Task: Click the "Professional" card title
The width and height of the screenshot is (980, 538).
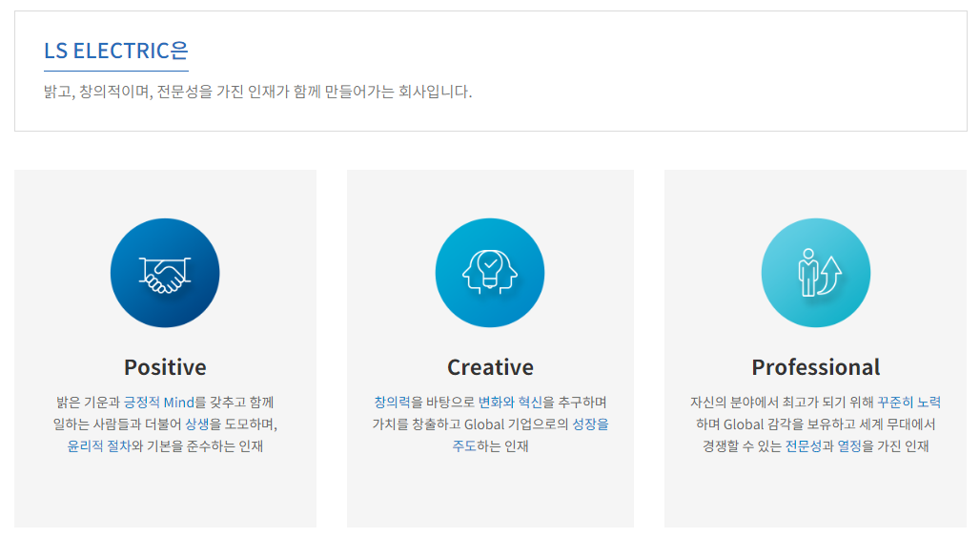Action: click(816, 367)
